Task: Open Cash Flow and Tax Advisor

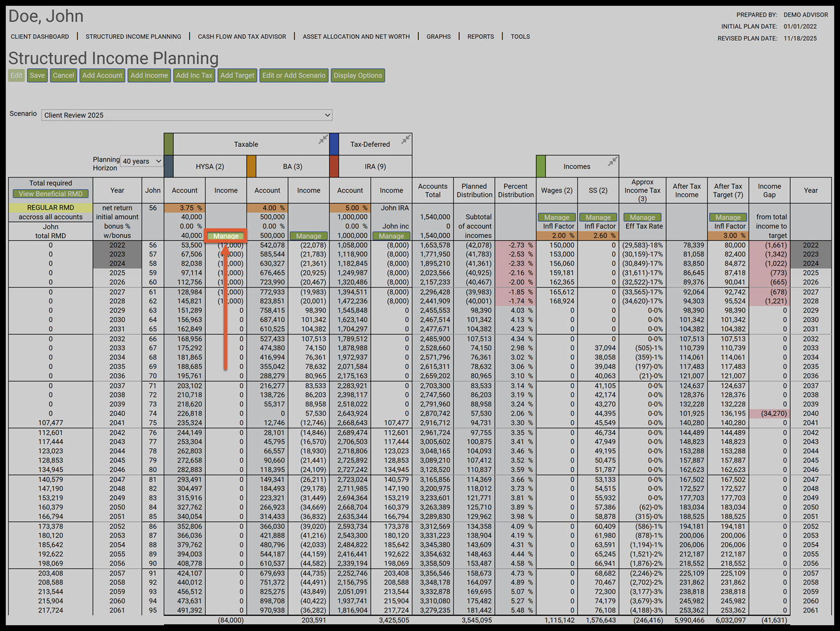Action: coord(242,37)
